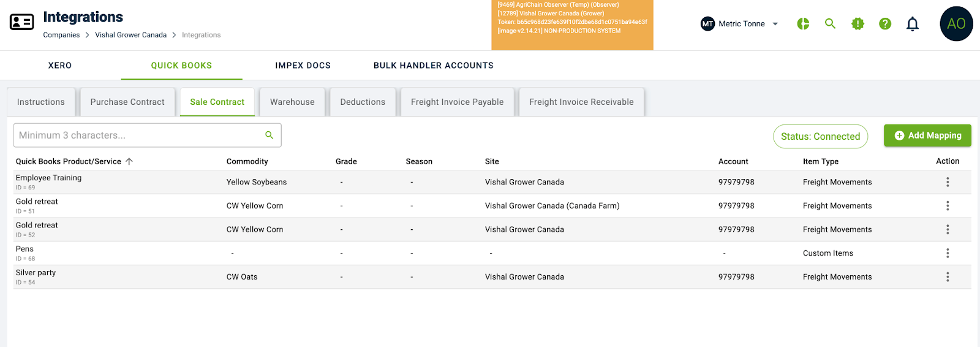
Task: Open the help question mark icon
Action: click(885, 24)
